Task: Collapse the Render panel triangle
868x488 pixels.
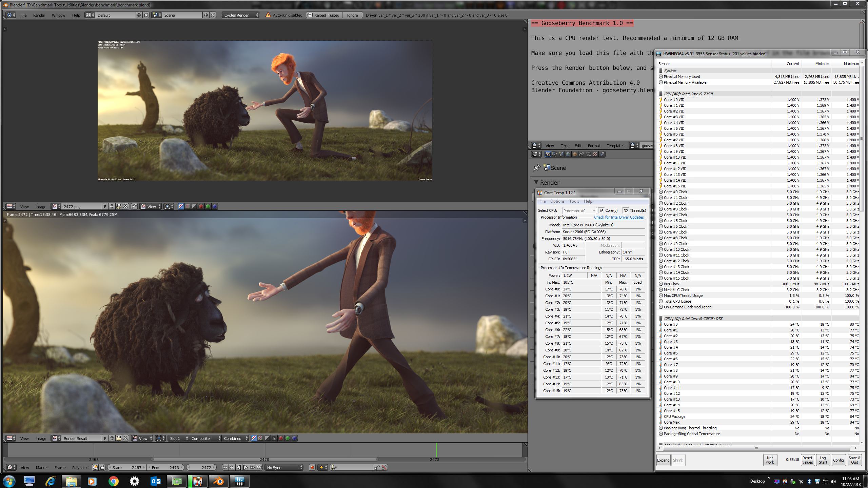Action: click(536, 182)
